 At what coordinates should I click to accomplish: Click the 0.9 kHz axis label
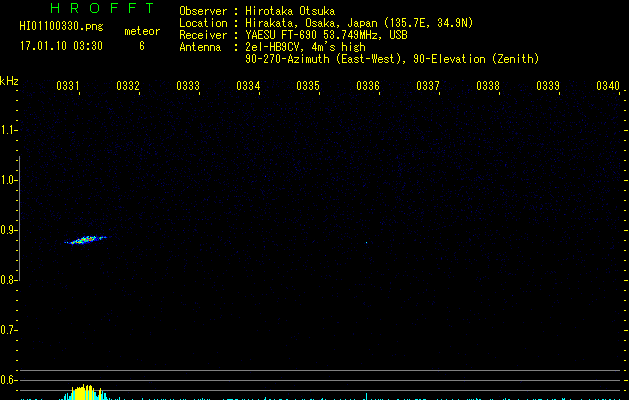(x=8, y=230)
